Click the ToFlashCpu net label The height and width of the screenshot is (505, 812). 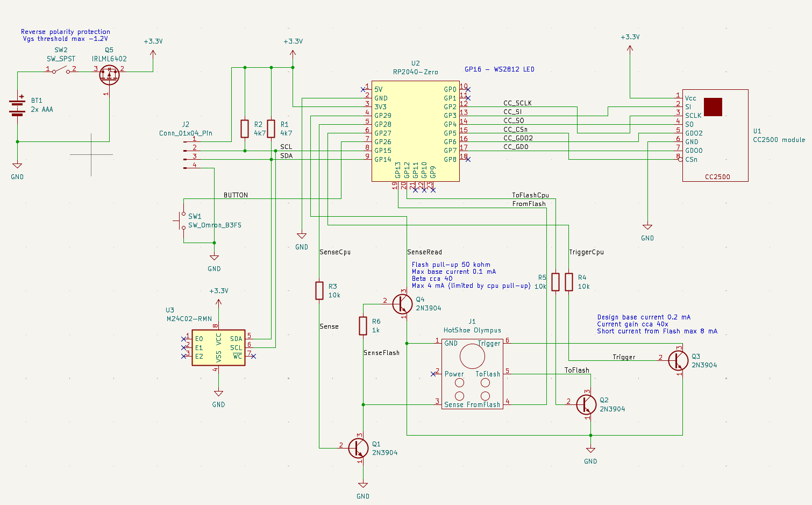click(x=530, y=195)
